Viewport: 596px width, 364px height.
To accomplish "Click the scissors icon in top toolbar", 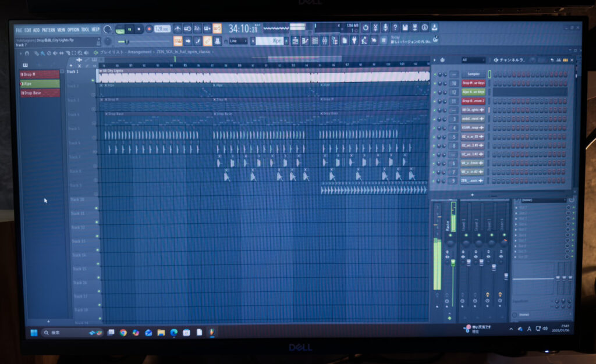I will coord(375,27).
